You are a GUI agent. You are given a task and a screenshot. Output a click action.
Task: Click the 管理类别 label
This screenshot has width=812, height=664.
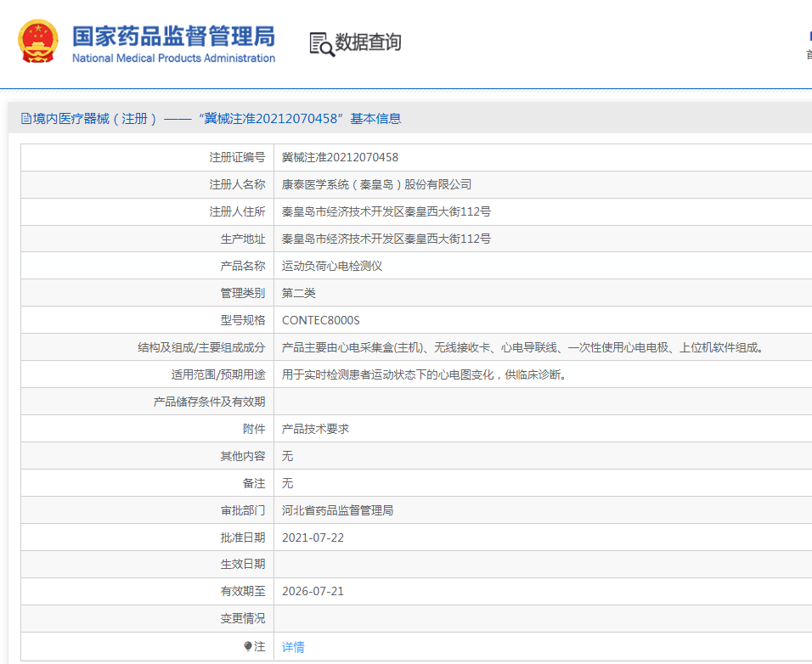point(243,293)
